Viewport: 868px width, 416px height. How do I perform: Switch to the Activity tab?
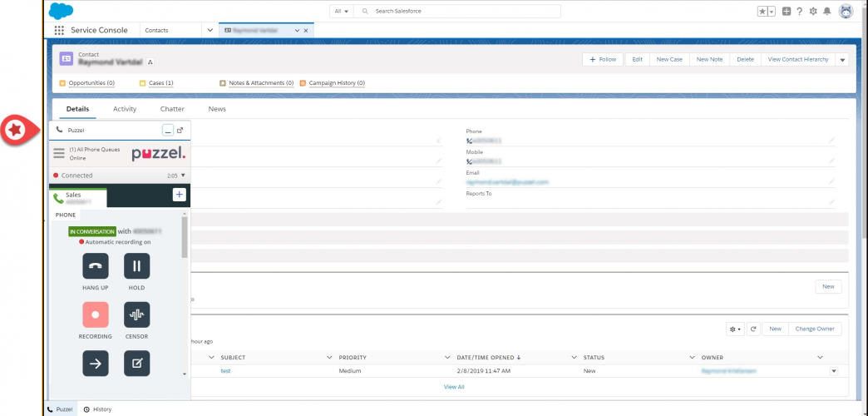click(x=125, y=109)
